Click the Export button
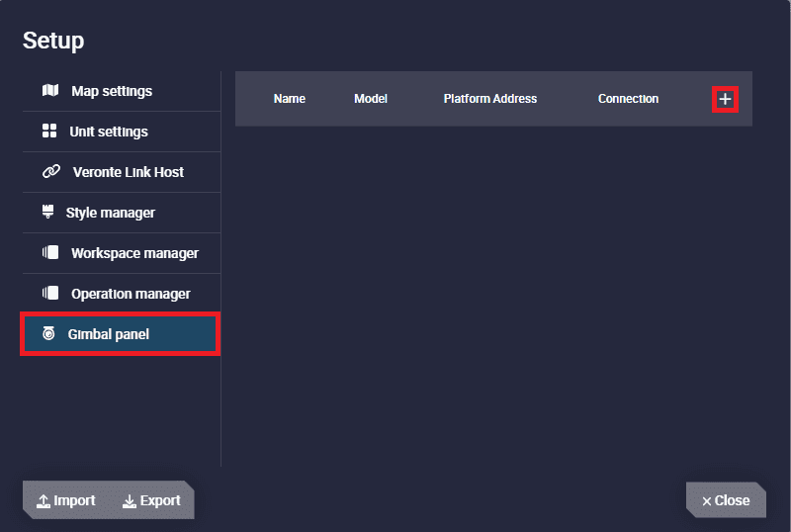Viewport: 791px width, 532px height. click(x=151, y=500)
